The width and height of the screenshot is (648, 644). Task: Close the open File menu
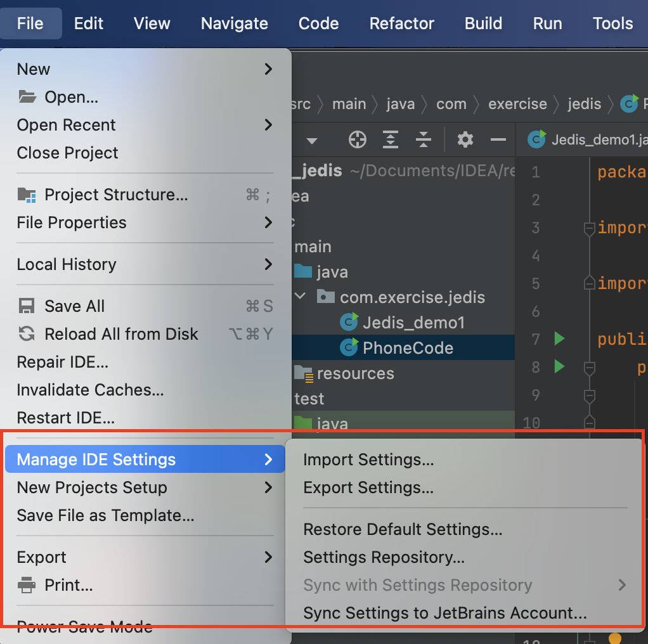(x=30, y=23)
